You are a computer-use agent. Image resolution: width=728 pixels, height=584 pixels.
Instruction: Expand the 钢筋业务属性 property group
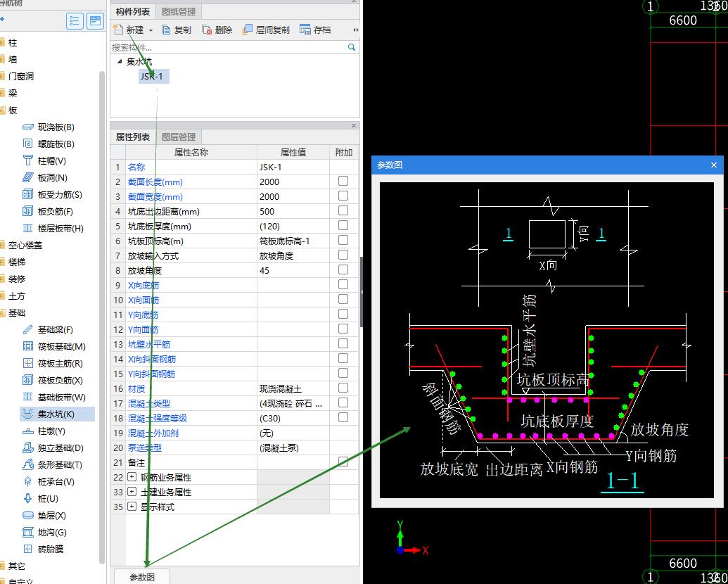132,477
